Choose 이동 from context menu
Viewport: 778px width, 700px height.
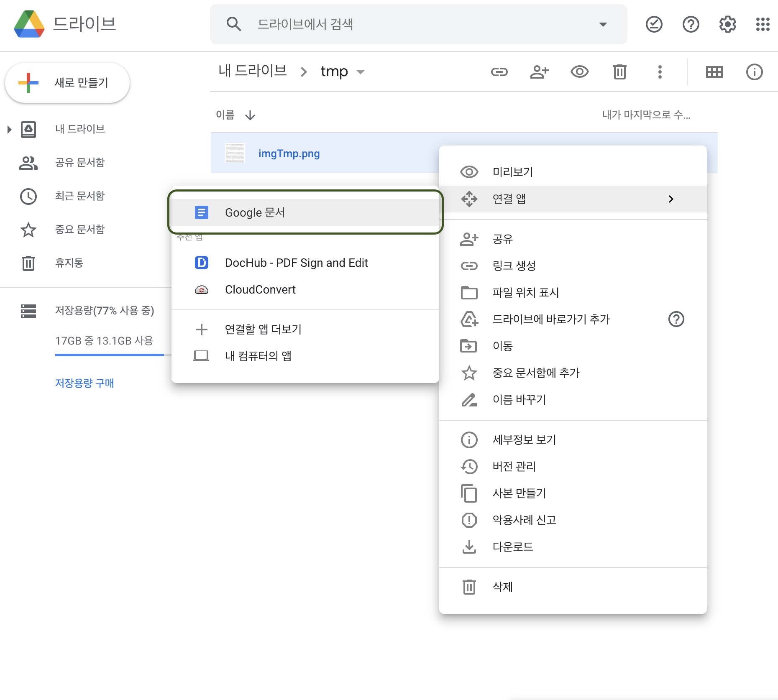573,346
